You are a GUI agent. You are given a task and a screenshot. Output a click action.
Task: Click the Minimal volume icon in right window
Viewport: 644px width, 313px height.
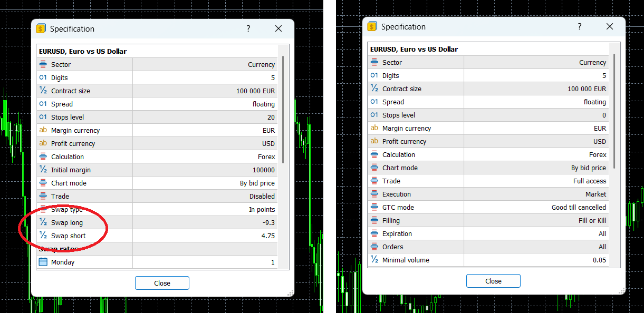pos(374,260)
